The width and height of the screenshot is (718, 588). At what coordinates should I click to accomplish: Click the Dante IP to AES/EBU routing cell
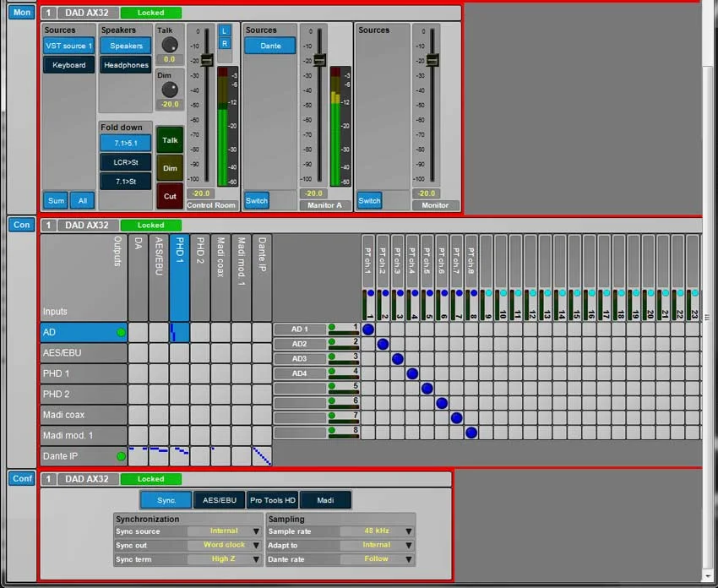pos(159,456)
